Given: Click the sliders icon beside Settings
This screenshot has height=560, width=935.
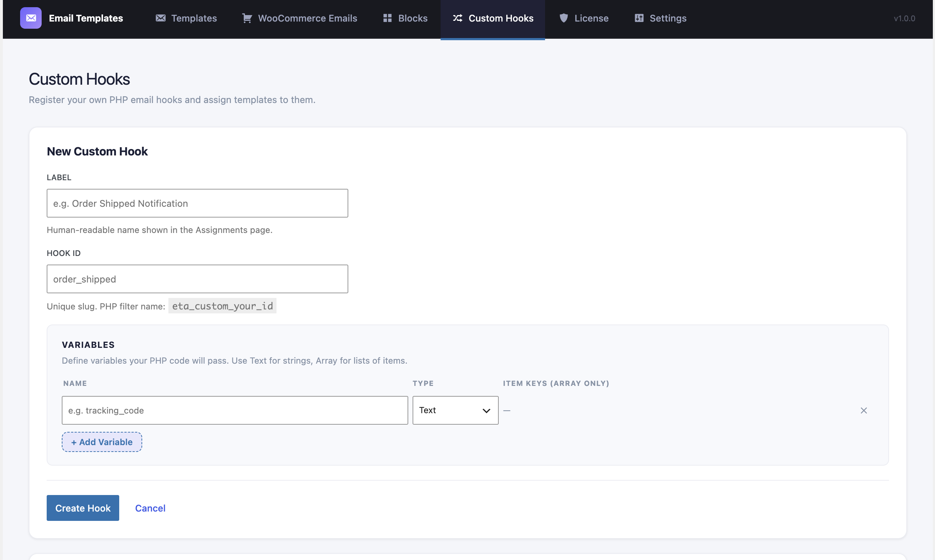Looking at the screenshot, I should pyautogui.click(x=639, y=18).
